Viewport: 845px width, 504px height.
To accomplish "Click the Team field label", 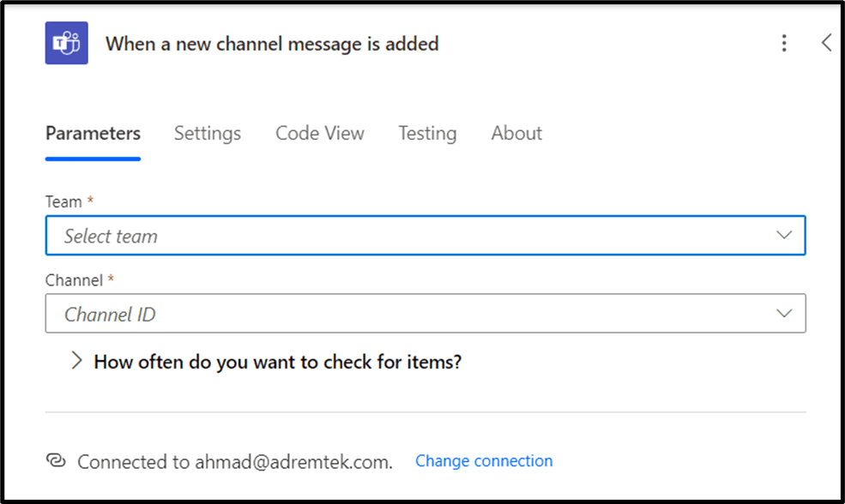I will [64, 201].
